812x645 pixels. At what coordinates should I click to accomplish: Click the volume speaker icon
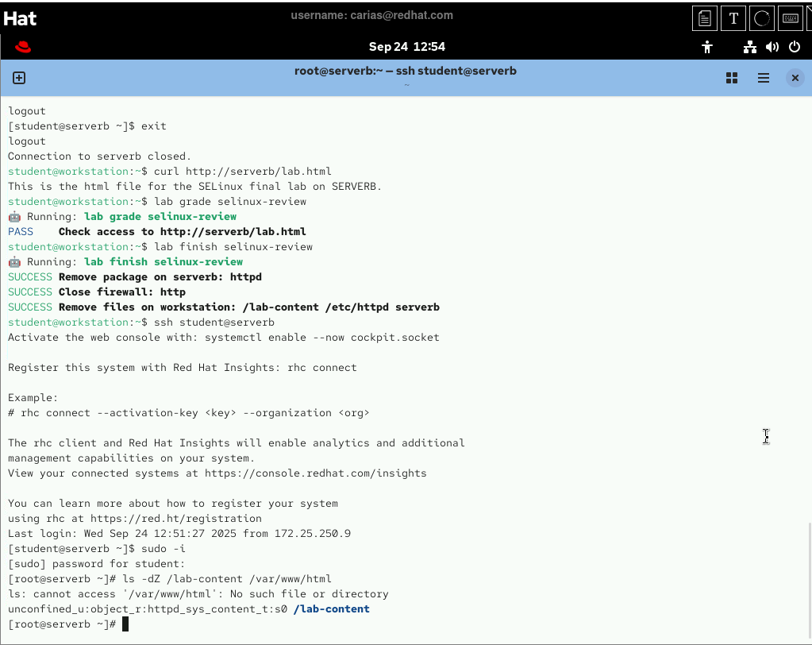pyautogui.click(x=772, y=47)
